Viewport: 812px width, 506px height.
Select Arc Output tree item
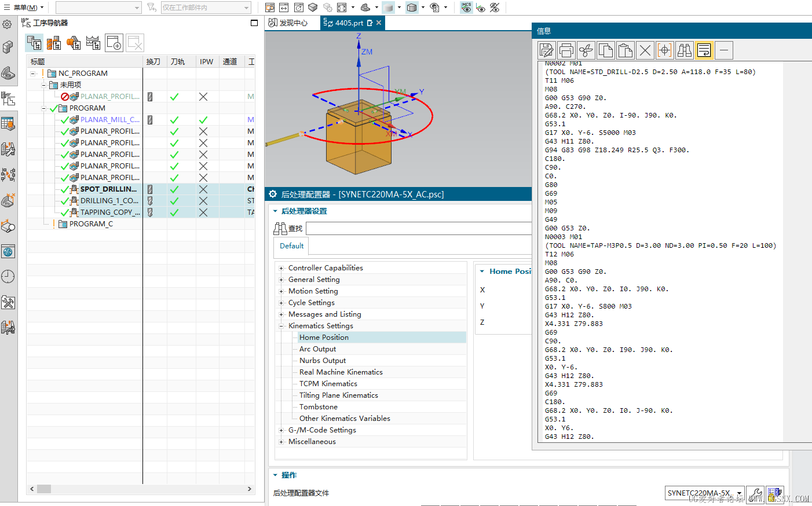[x=317, y=349]
